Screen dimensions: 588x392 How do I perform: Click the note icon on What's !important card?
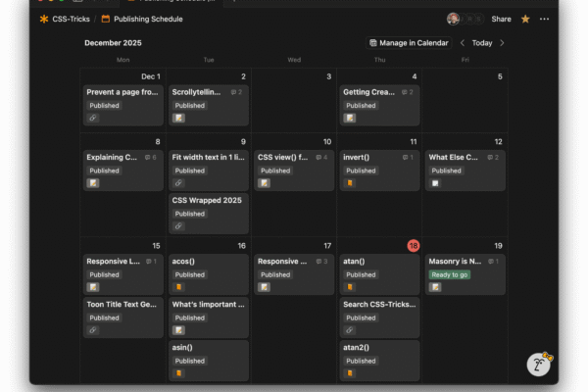pyautogui.click(x=178, y=330)
